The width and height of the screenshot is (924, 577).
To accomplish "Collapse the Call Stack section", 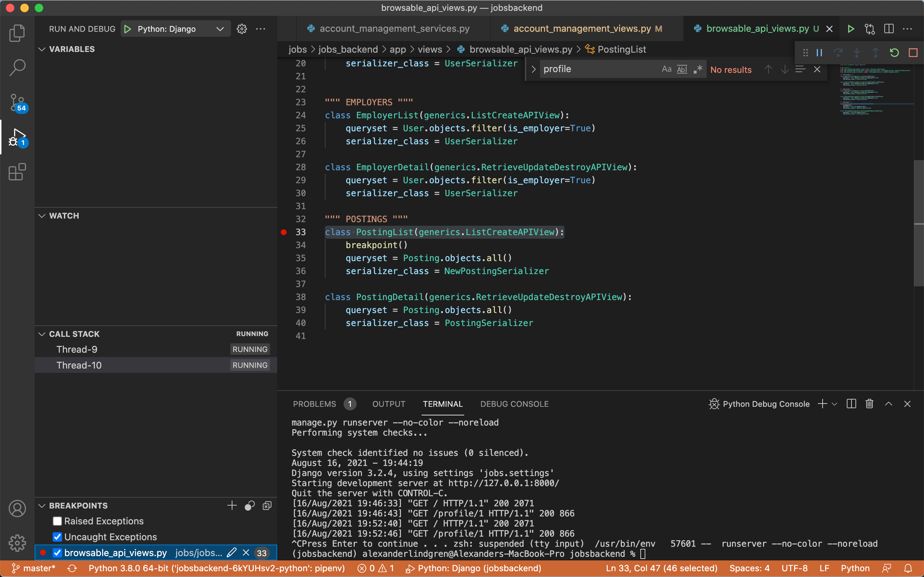I will coord(42,334).
